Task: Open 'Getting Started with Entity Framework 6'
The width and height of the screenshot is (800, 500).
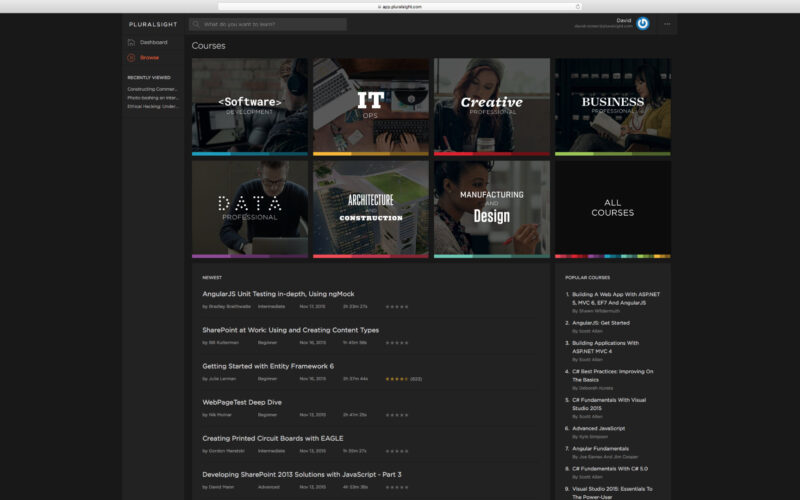Action: click(268, 366)
